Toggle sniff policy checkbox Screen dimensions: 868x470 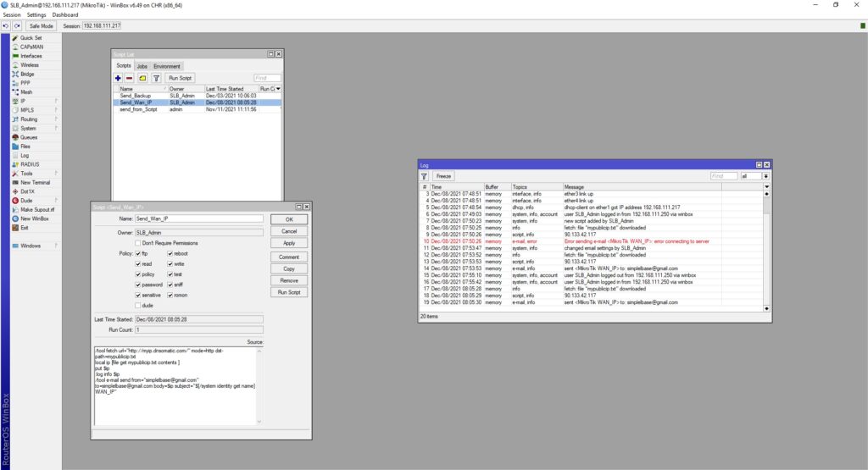click(170, 285)
